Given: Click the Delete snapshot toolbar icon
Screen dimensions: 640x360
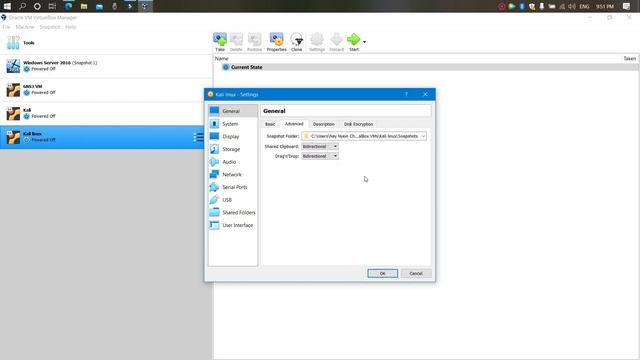Looking at the screenshot, I should pyautogui.click(x=236, y=42).
